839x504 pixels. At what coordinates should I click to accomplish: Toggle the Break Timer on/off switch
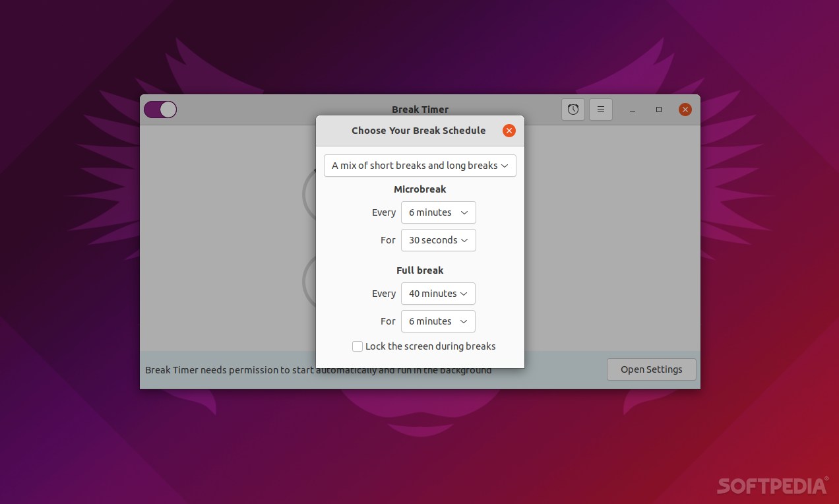pyautogui.click(x=160, y=110)
